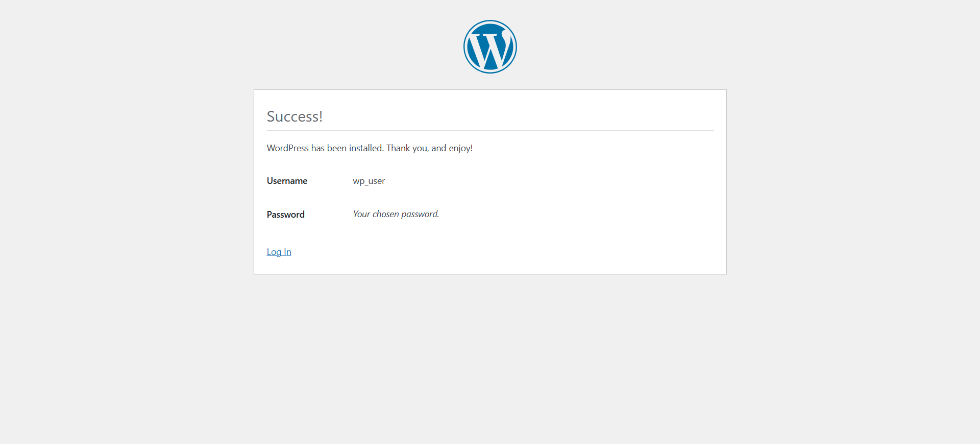Click the Password label
980x444 pixels.
(x=285, y=214)
